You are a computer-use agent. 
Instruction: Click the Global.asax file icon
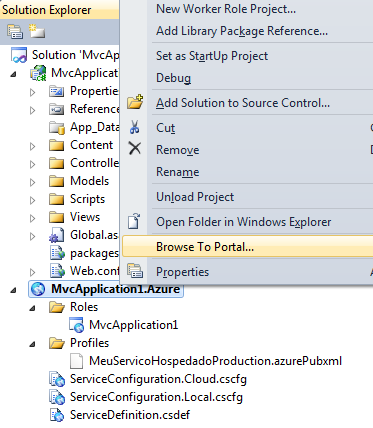click(56, 235)
